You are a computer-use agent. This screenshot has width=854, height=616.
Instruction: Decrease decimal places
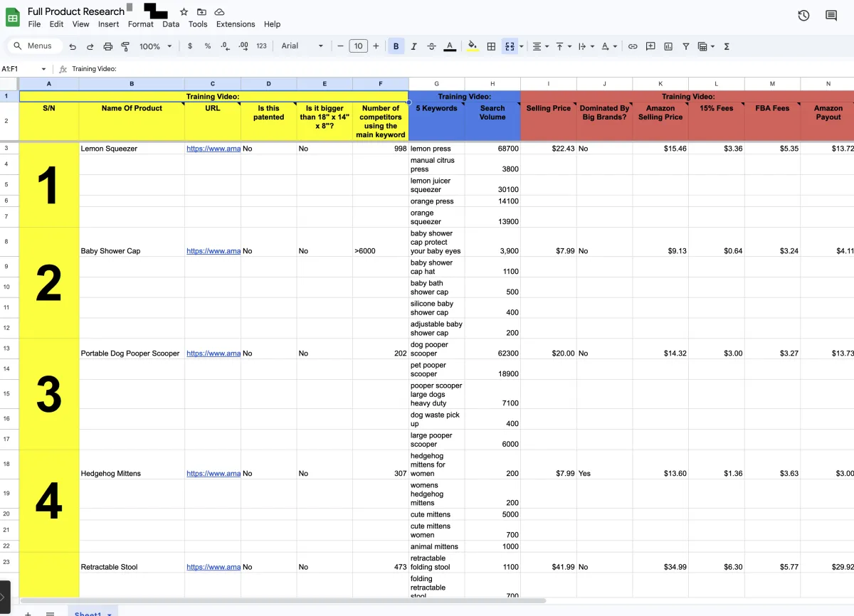click(x=226, y=46)
